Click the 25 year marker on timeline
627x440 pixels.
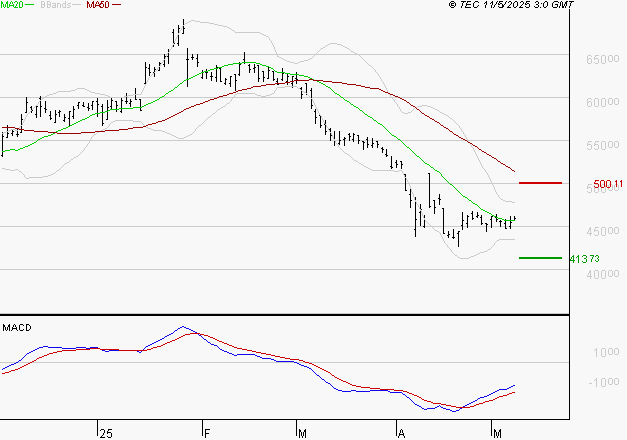[106, 434]
